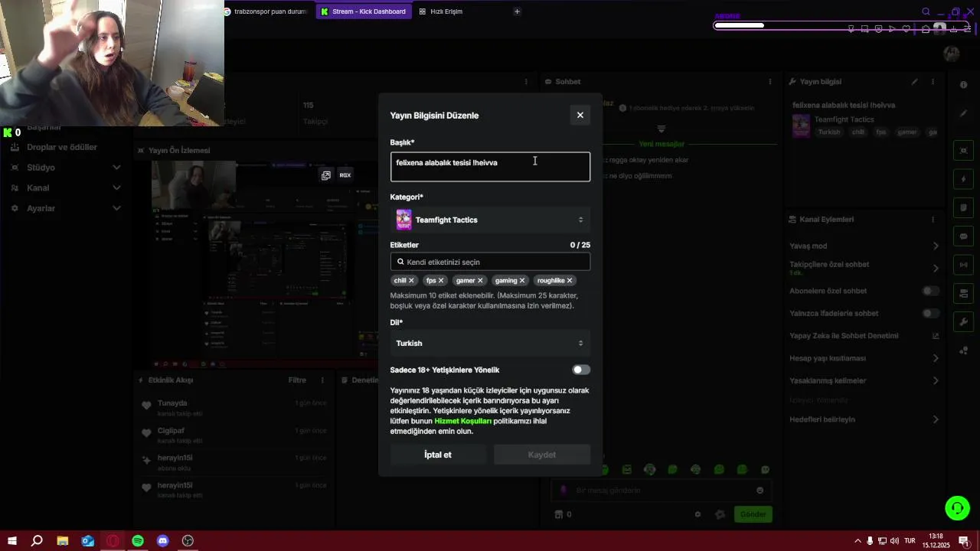
Task: Open Discord from the taskbar
Action: click(x=163, y=541)
